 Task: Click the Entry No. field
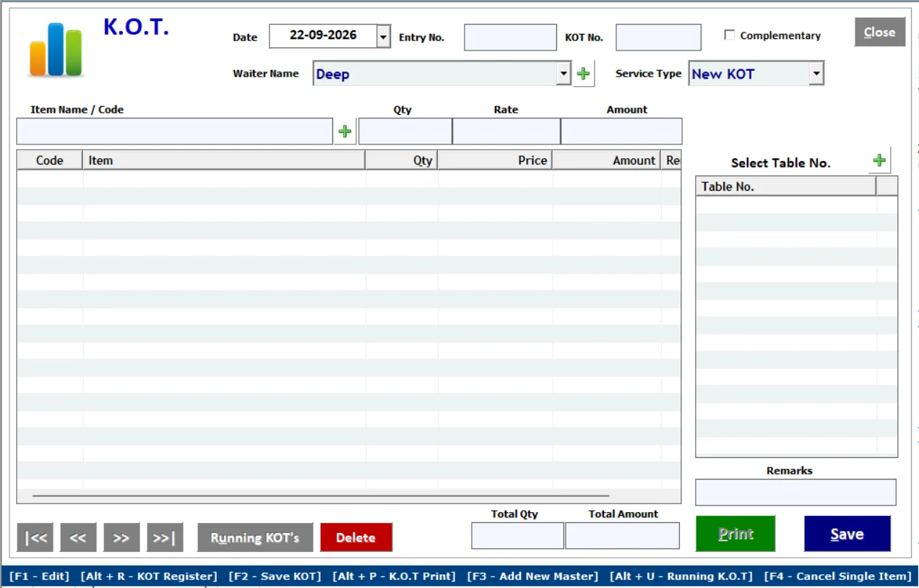point(510,38)
